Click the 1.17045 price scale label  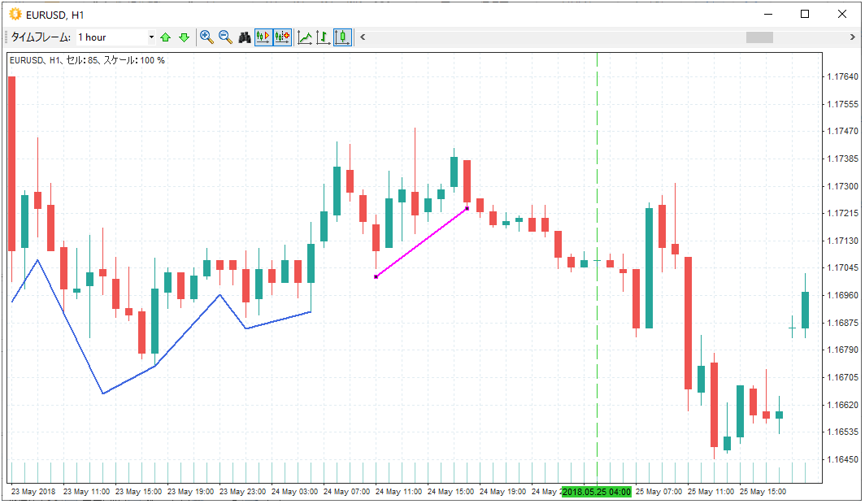(842, 268)
